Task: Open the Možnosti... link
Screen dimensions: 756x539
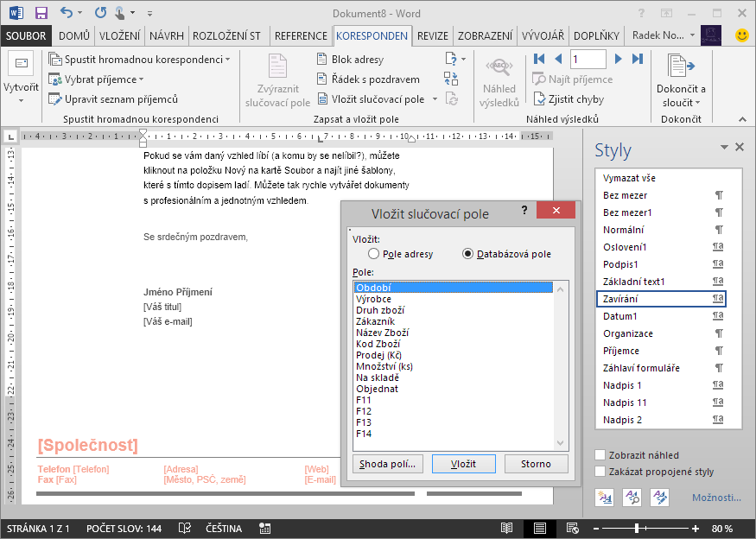Action: coord(716,498)
